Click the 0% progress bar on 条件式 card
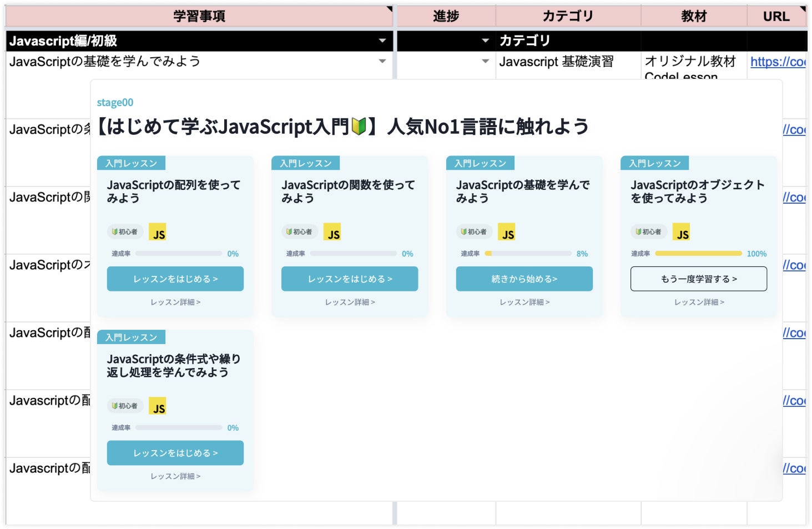812x529 pixels. [x=179, y=428]
